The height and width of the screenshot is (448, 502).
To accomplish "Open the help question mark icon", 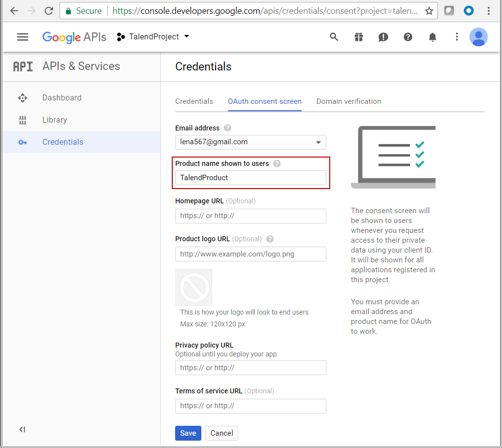I will [408, 37].
